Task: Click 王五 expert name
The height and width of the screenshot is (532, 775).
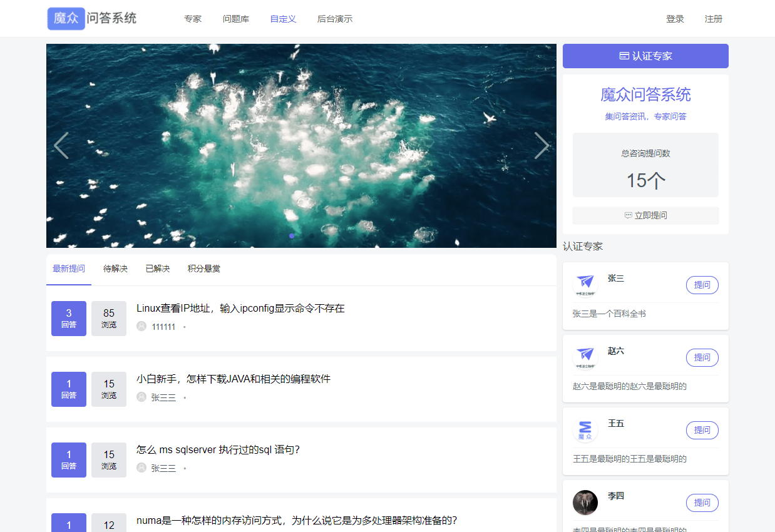Action: (616, 424)
